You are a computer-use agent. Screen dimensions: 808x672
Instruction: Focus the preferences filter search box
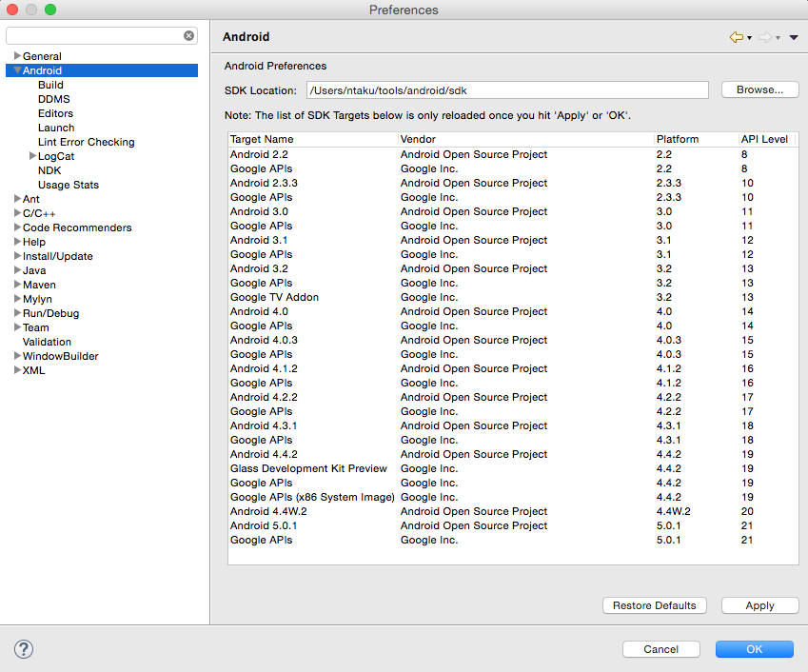coord(95,35)
